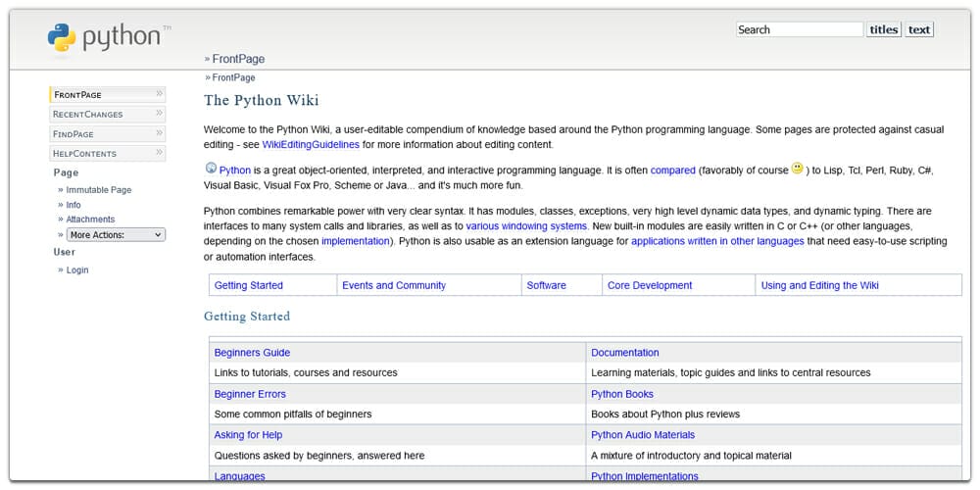Click the Getting Started section heading
The height and width of the screenshot is (490, 980).
click(x=247, y=317)
